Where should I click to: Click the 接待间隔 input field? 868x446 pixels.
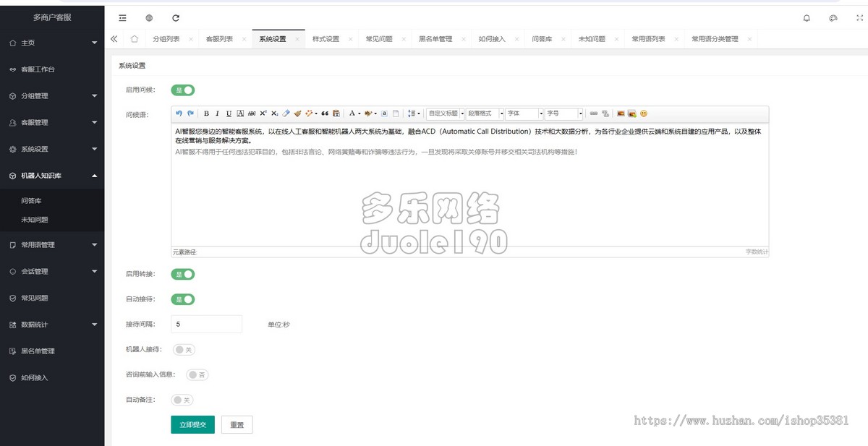point(206,325)
